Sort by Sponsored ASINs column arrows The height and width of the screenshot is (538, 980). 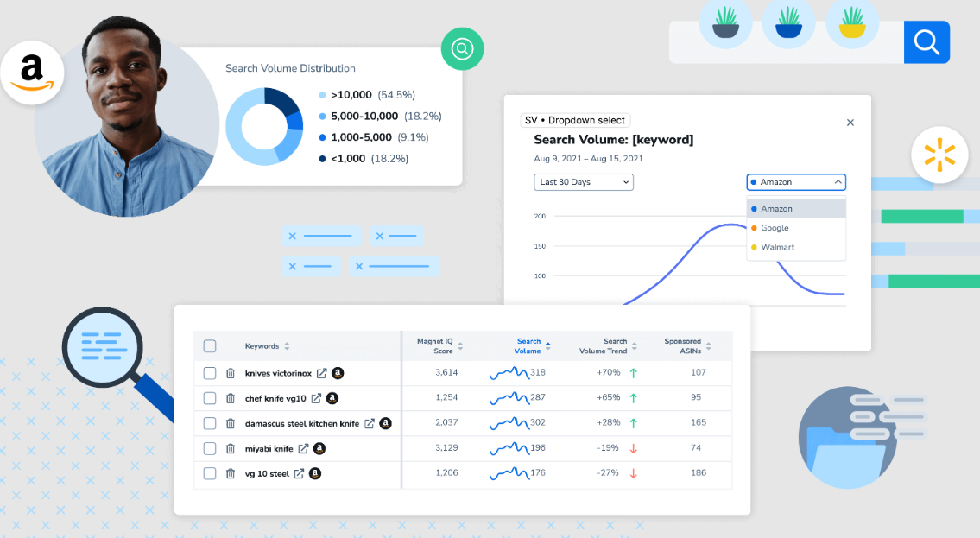click(x=708, y=346)
